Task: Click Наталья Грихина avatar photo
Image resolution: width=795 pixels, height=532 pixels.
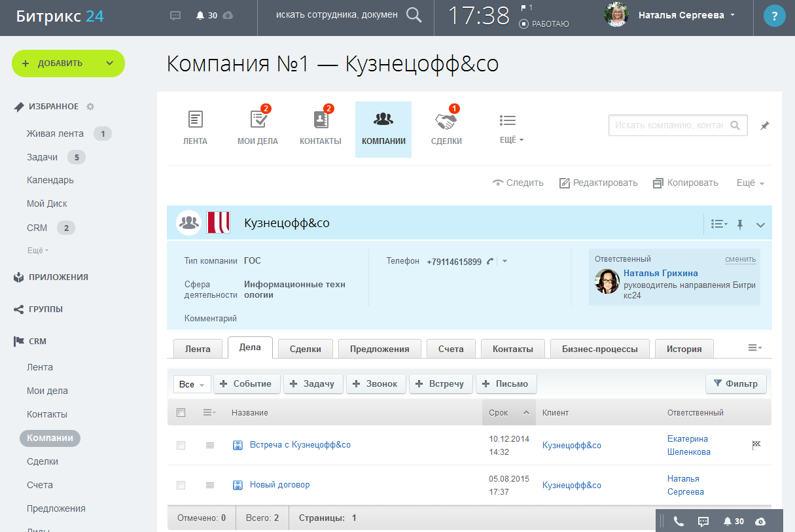Action: tap(607, 281)
